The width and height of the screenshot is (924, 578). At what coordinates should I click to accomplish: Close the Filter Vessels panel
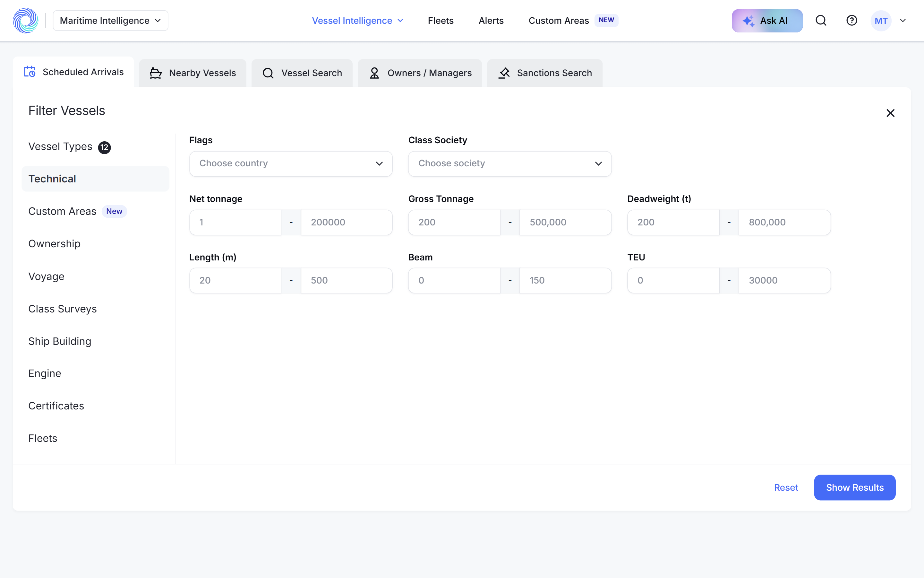890,113
